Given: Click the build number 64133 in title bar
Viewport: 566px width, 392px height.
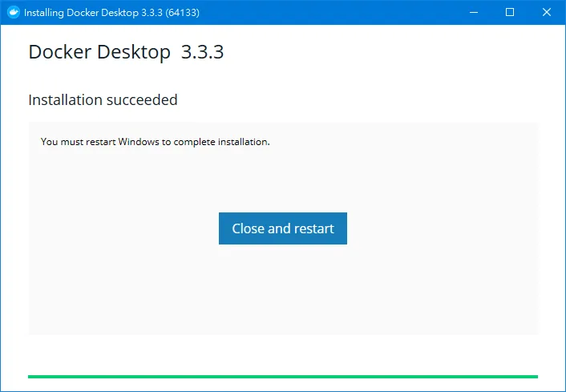Looking at the screenshot, I should point(183,13).
